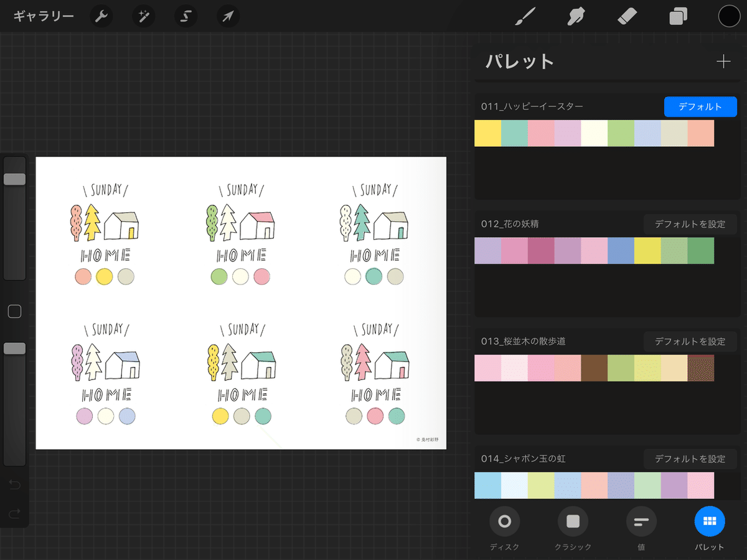
Task: Add a new palette with plus icon
Action: (723, 62)
